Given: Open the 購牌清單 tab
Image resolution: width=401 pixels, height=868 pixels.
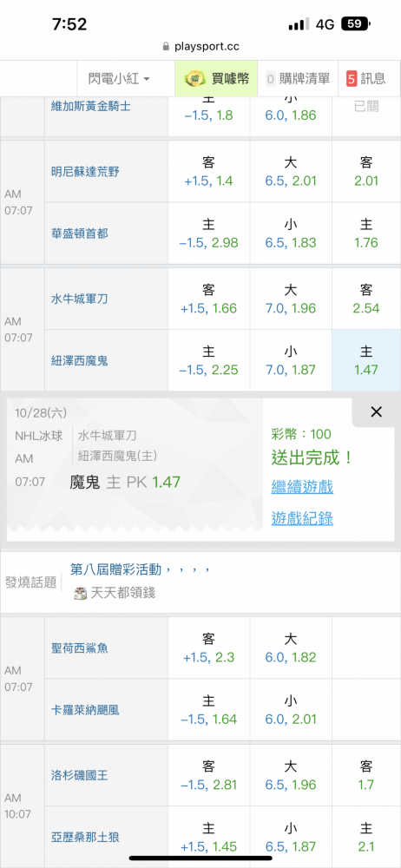Looking at the screenshot, I should tap(298, 79).
